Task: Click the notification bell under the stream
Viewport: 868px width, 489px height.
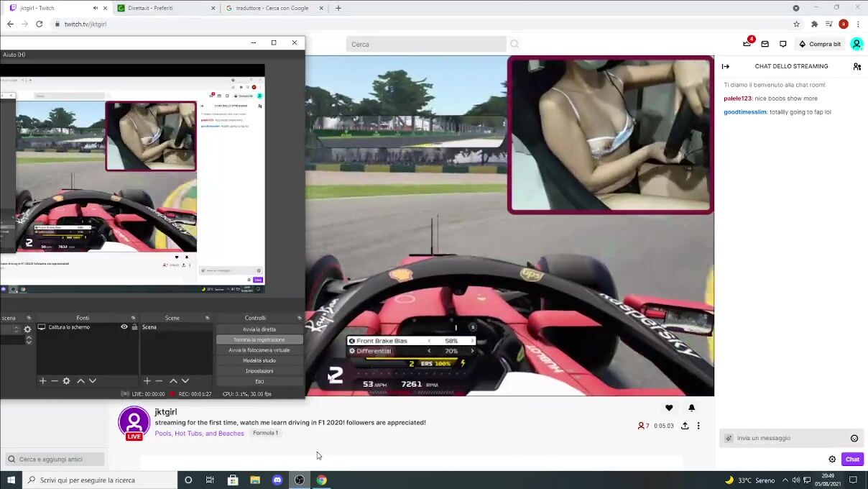Action: [691, 408]
